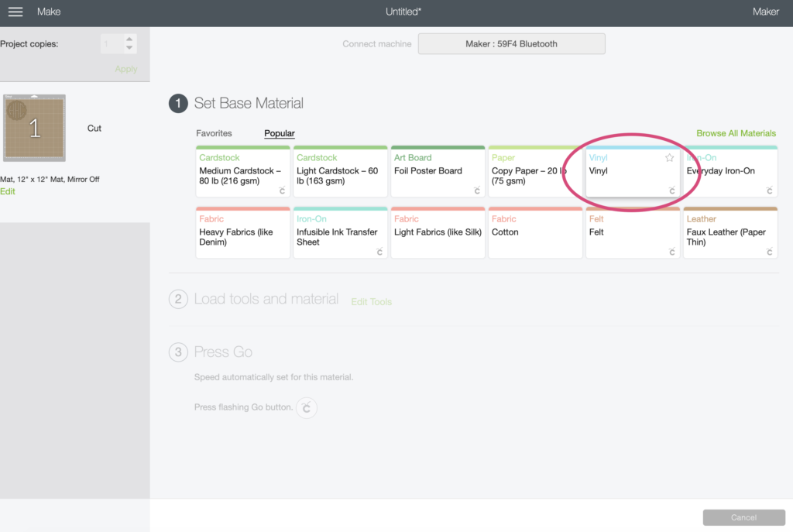Screen dimensions: 793x532
Task: Open Browse All Materials
Action: [736, 133]
